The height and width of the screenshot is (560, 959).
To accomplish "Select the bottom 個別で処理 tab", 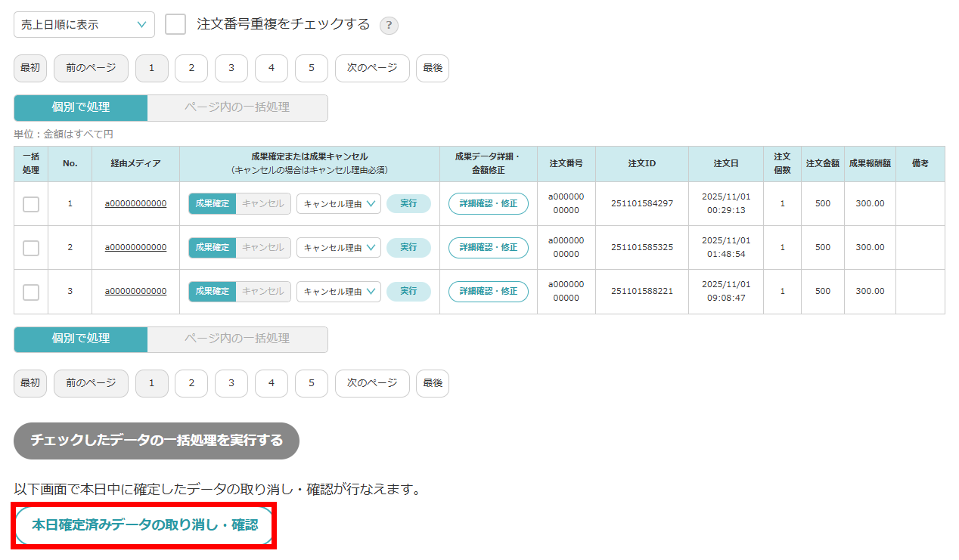I will tap(80, 339).
